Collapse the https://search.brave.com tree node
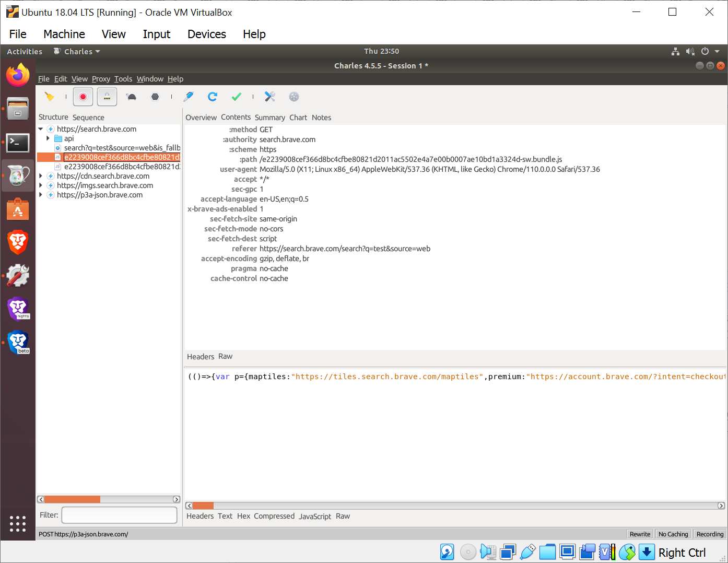Image resolution: width=728 pixels, height=563 pixels. [40, 128]
